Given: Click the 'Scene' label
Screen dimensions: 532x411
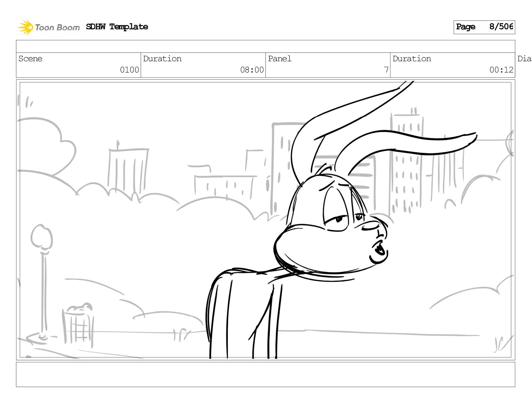Looking at the screenshot, I should (x=30, y=59).
